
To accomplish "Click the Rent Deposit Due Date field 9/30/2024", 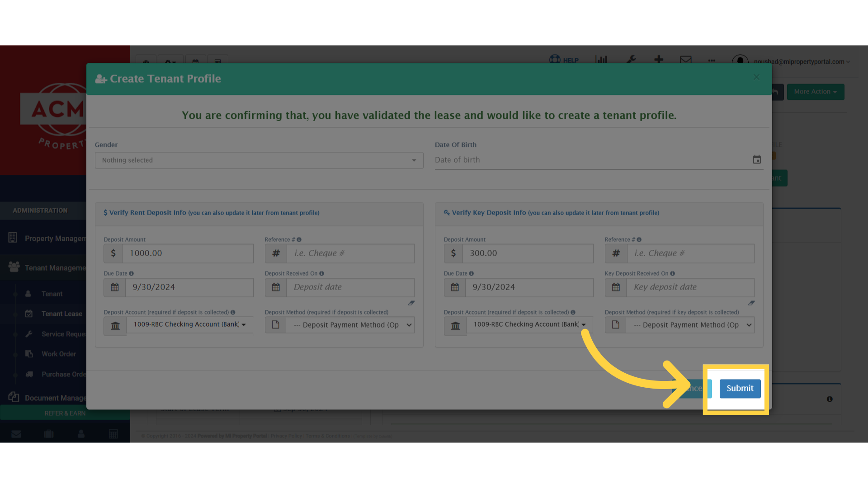I will 189,287.
